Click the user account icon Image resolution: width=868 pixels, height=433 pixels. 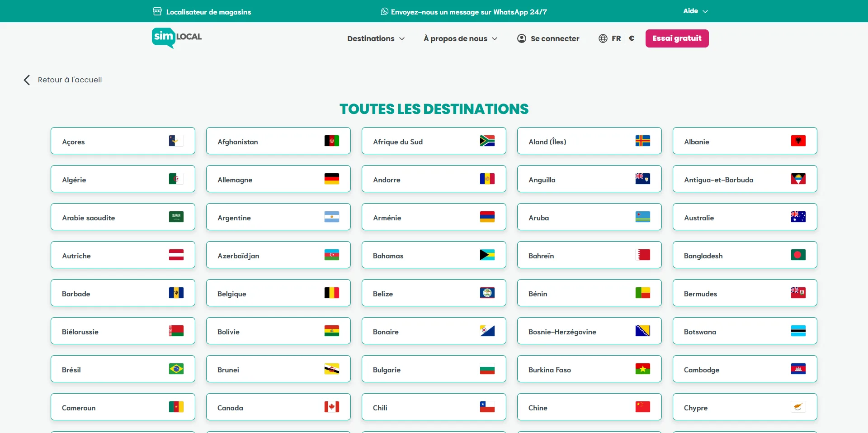(x=521, y=38)
